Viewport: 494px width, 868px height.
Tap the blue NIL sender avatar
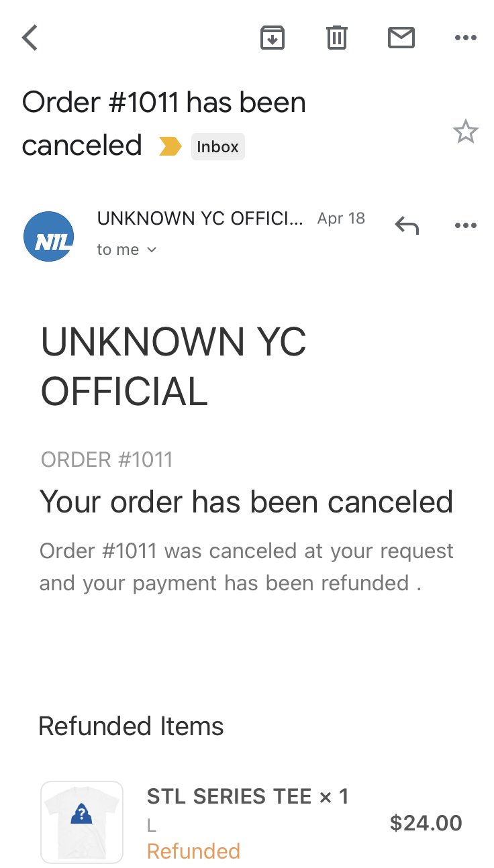click(48, 236)
